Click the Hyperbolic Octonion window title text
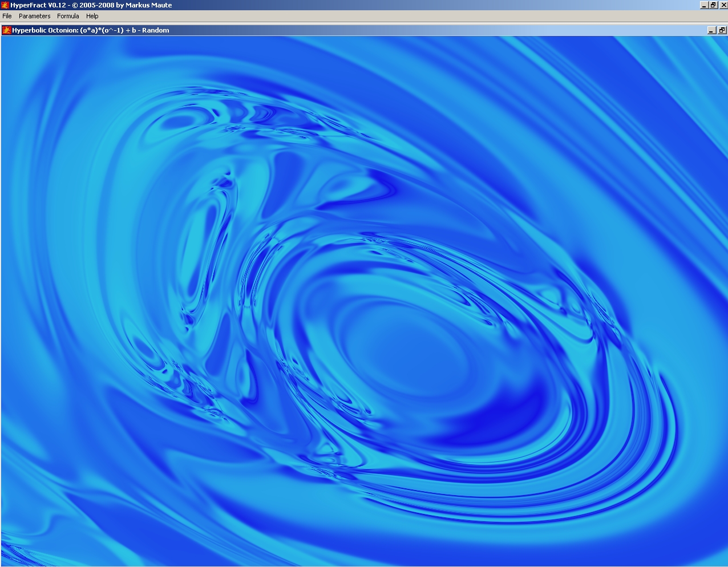The height and width of the screenshot is (567, 728). (x=91, y=30)
